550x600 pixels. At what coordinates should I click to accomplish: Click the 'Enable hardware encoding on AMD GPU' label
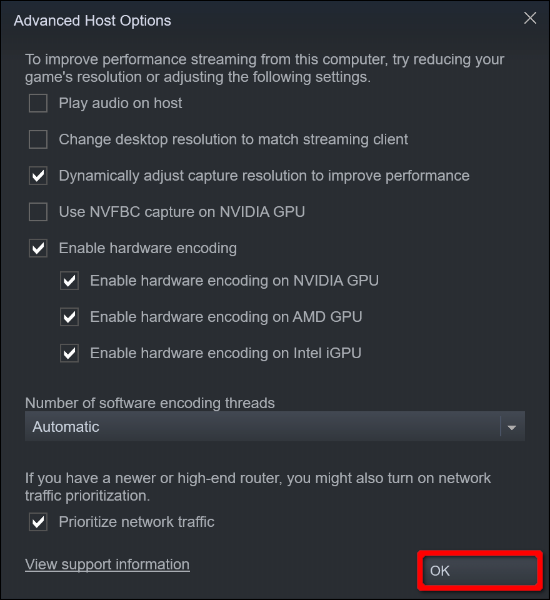point(226,317)
